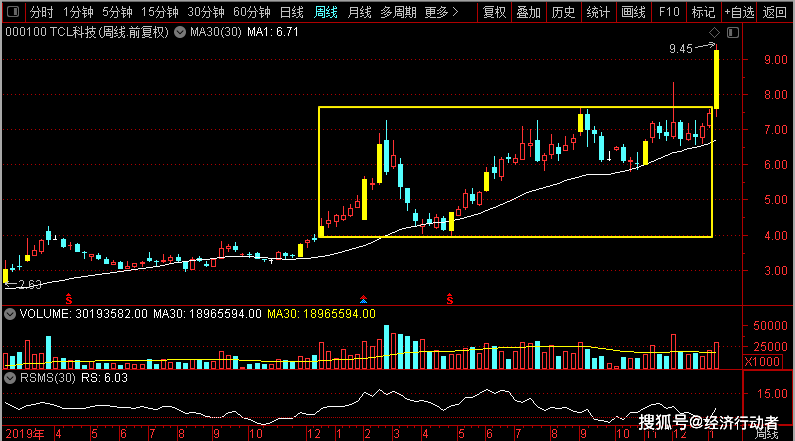Toggle the side panel icon near the diamond
The width and height of the screenshot is (795, 441).
733,32
